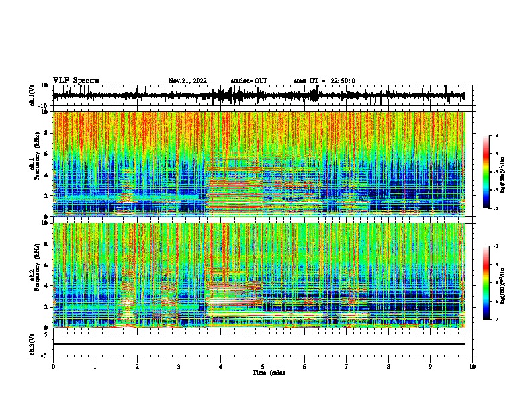Click the "ch.1(V)" waveform axis label
Screen dimensions: 532x411
point(32,95)
